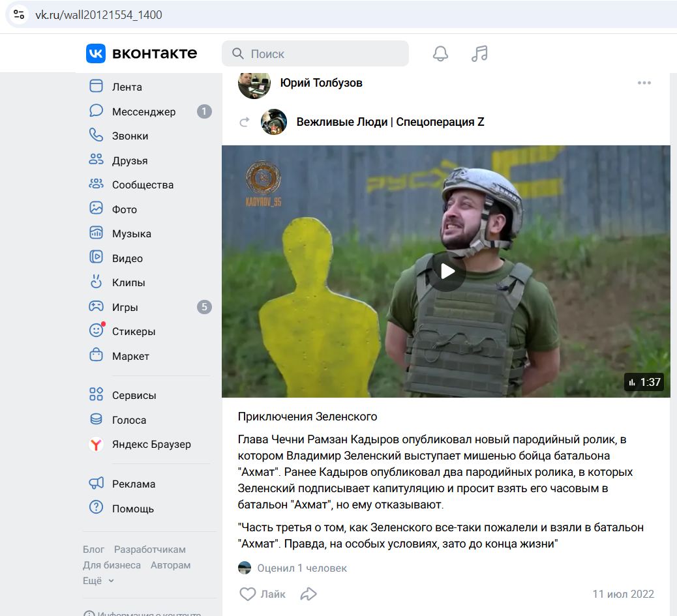Click the Помощь question mark icon
677x616 pixels.
click(96, 507)
